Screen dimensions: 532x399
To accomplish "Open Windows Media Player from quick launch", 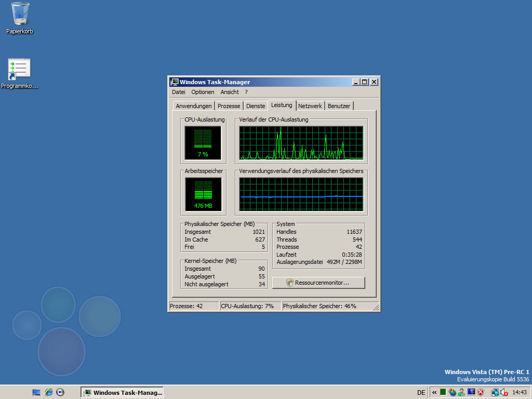I will tap(60, 393).
